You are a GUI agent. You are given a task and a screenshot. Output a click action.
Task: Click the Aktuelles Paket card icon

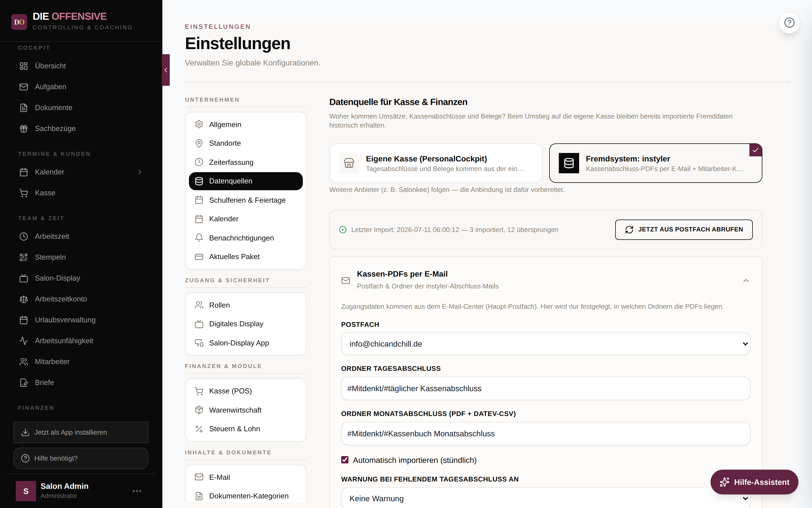[199, 256]
